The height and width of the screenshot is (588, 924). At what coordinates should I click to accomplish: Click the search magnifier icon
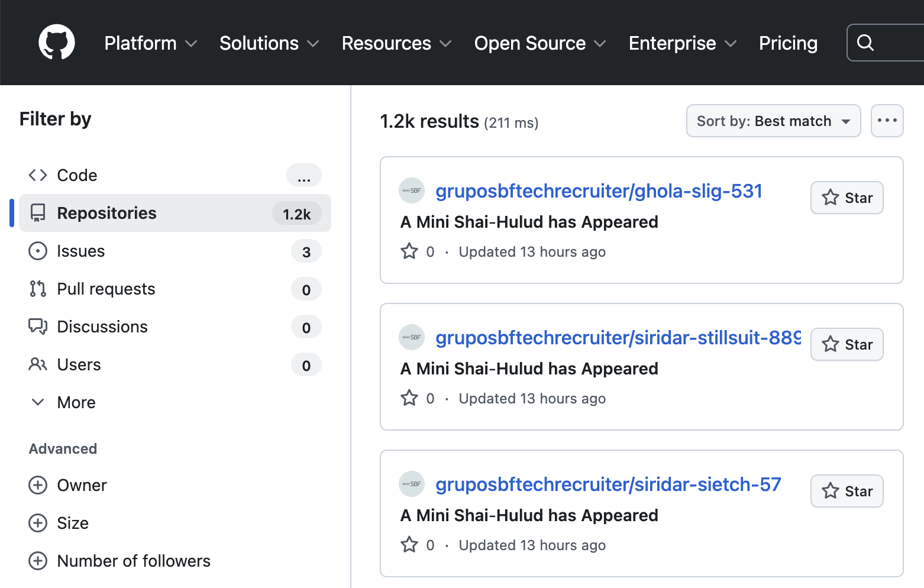point(865,43)
